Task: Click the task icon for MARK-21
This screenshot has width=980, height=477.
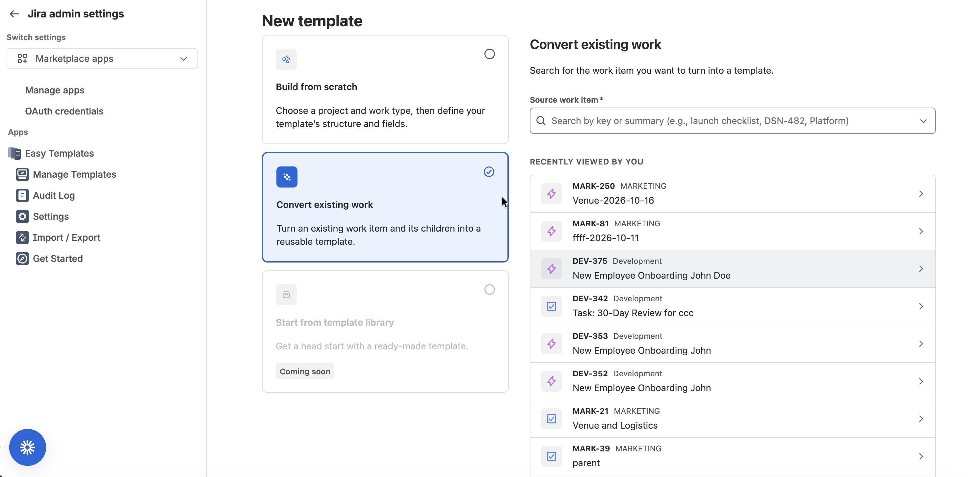Action: pos(551,419)
